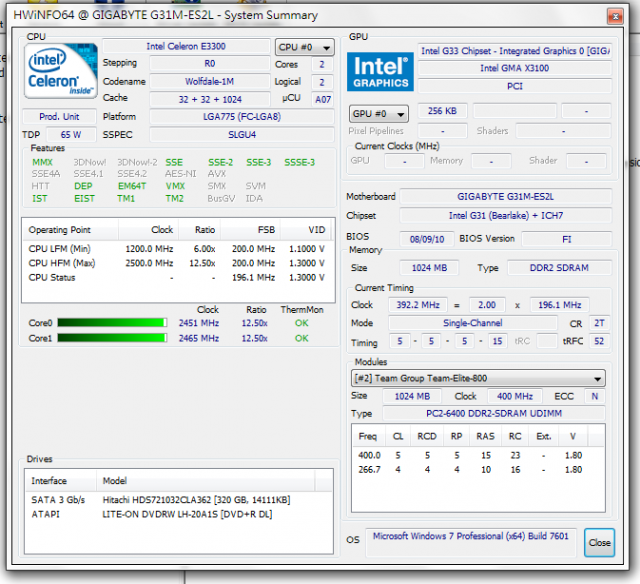Select the CPU Status row
The height and width of the screenshot is (584, 640).
click(177, 278)
